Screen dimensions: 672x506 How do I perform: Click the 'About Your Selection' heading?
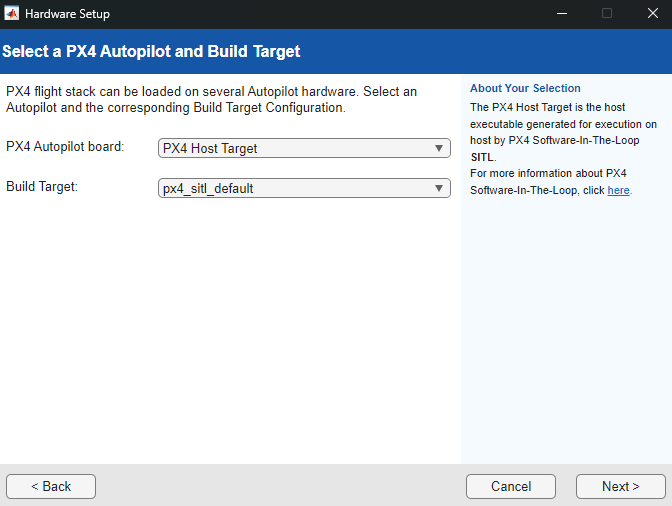point(525,88)
